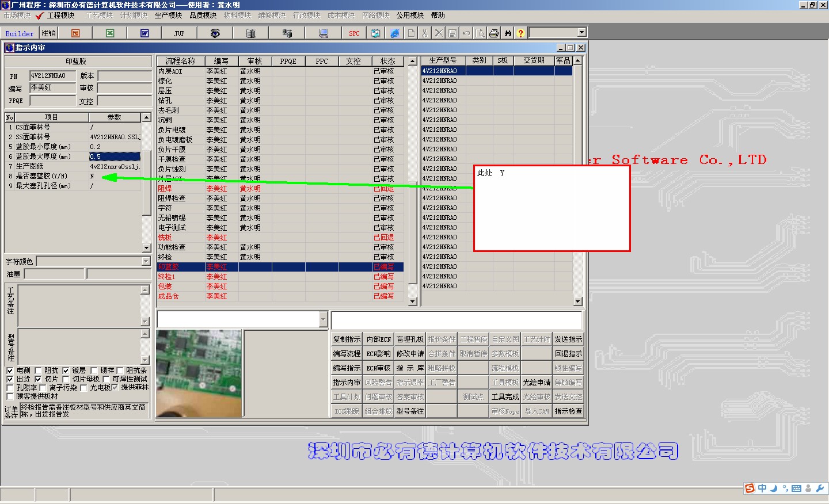829x504 pixels.
Task: Click the network computers toolbar icon
Action: (287, 33)
